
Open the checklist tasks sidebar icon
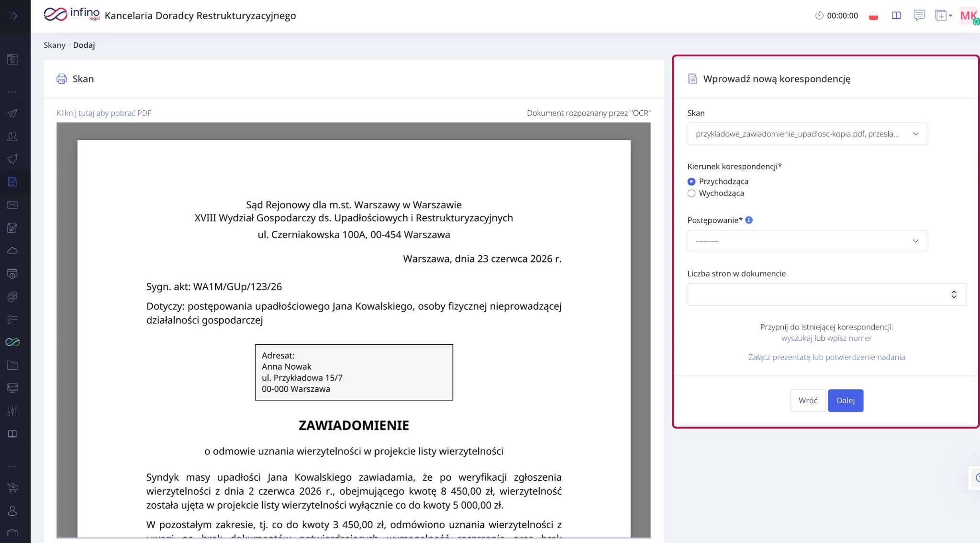tap(12, 319)
